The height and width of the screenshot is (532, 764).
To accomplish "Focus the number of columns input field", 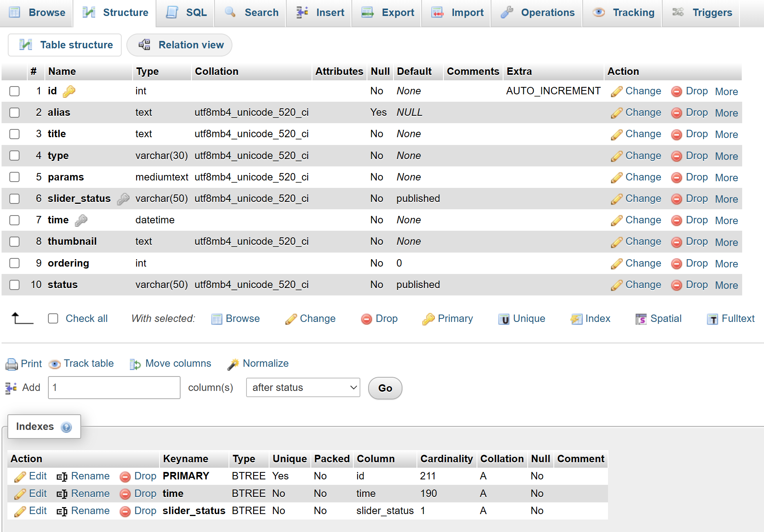I will pyautogui.click(x=114, y=388).
